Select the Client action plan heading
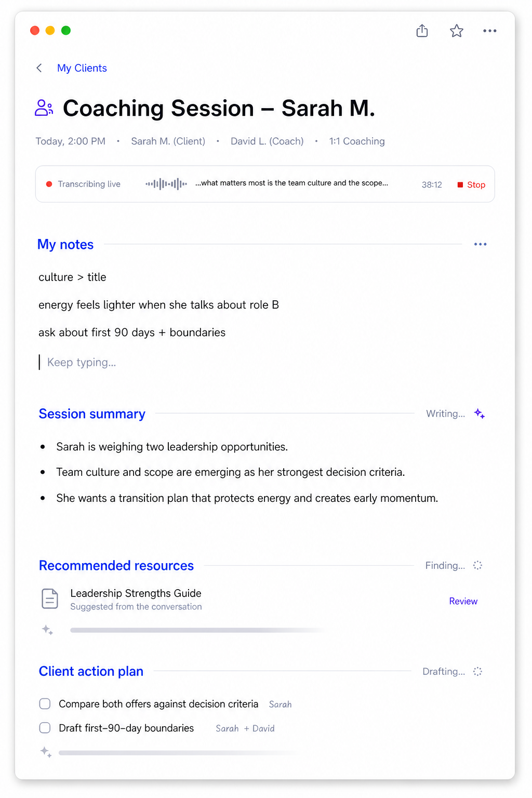Viewport: 532px width, 798px height. point(91,671)
